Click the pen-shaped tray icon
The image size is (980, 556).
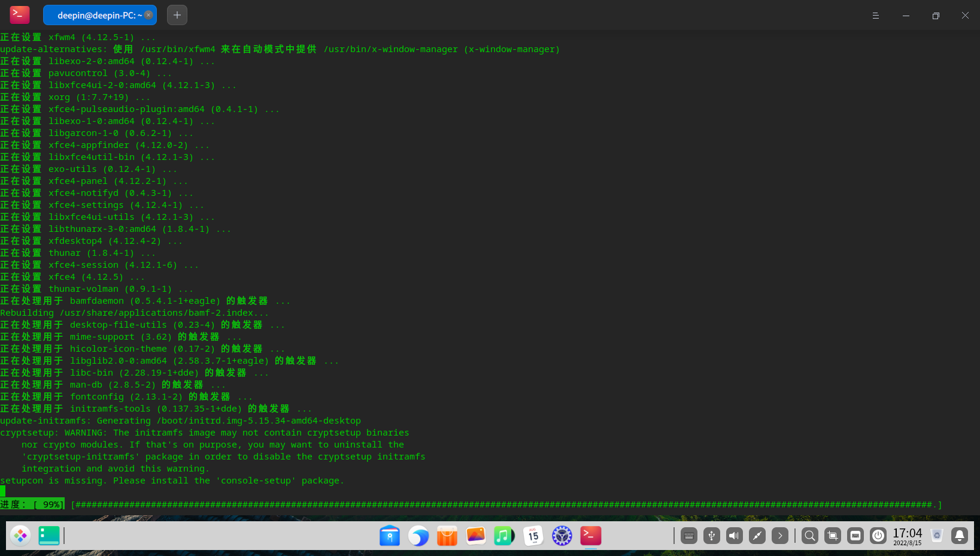(x=757, y=536)
